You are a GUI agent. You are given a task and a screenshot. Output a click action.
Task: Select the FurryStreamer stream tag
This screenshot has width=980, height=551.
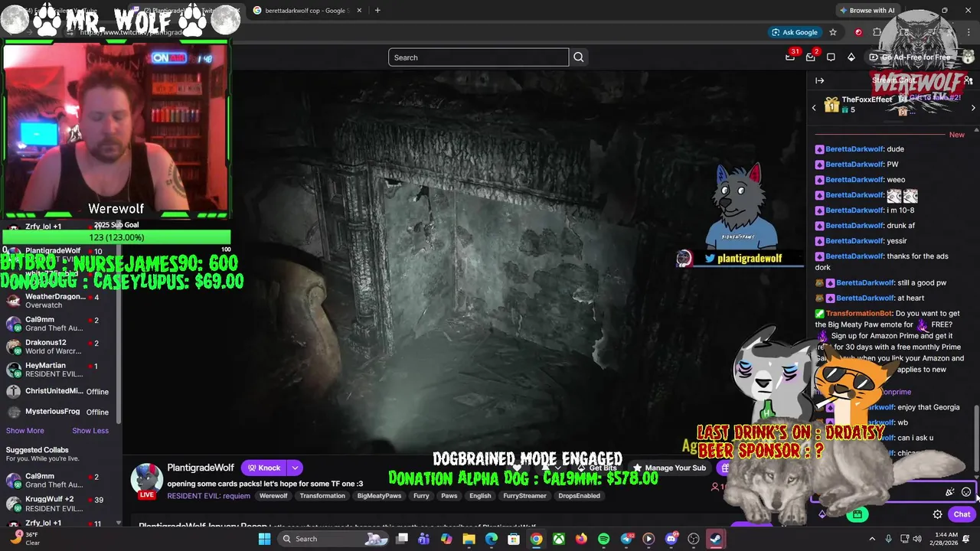click(524, 496)
